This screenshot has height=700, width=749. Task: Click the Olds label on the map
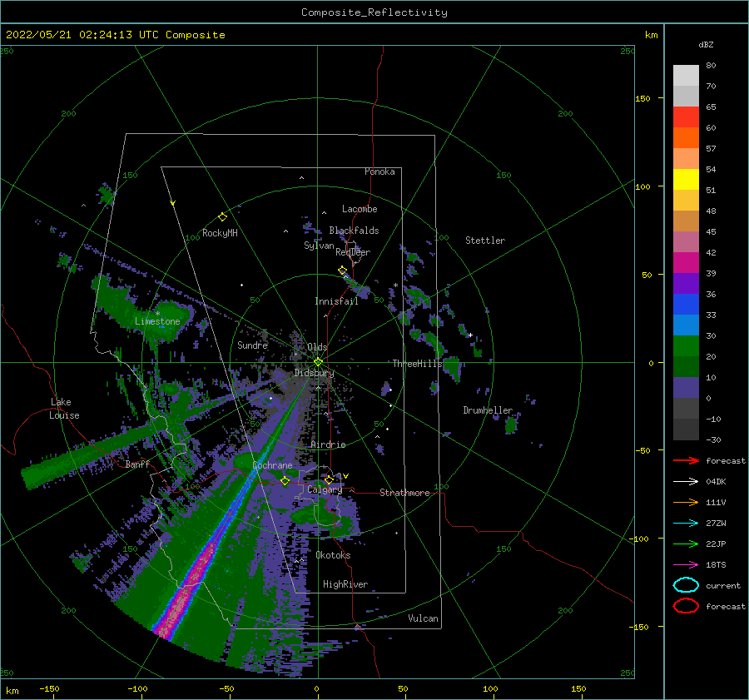pyautogui.click(x=317, y=347)
